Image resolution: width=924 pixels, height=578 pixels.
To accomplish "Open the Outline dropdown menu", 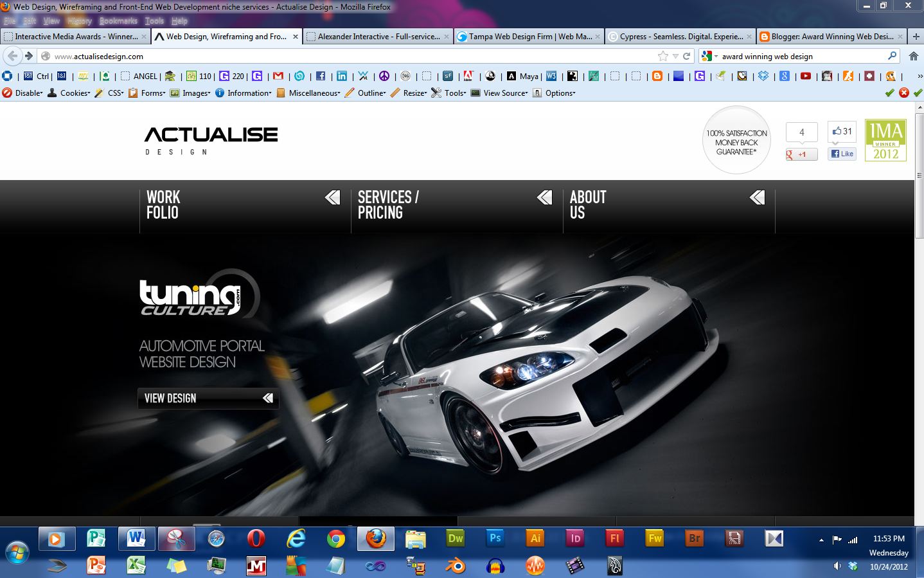I will click(x=365, y=93).
